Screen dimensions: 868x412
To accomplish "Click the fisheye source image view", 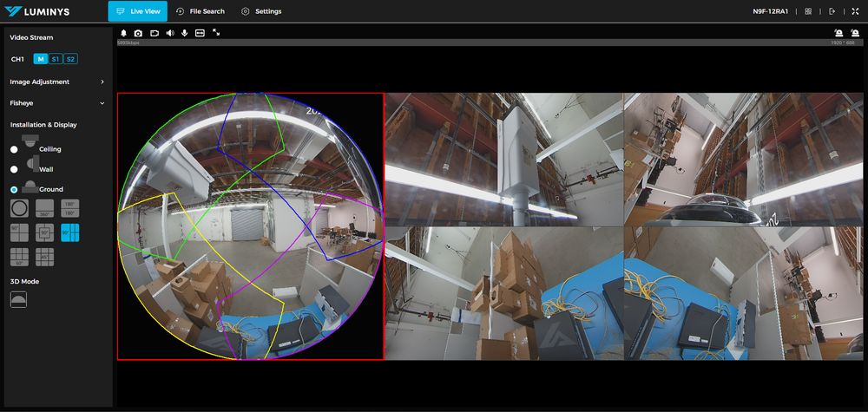I will click(x=250, y=226).
